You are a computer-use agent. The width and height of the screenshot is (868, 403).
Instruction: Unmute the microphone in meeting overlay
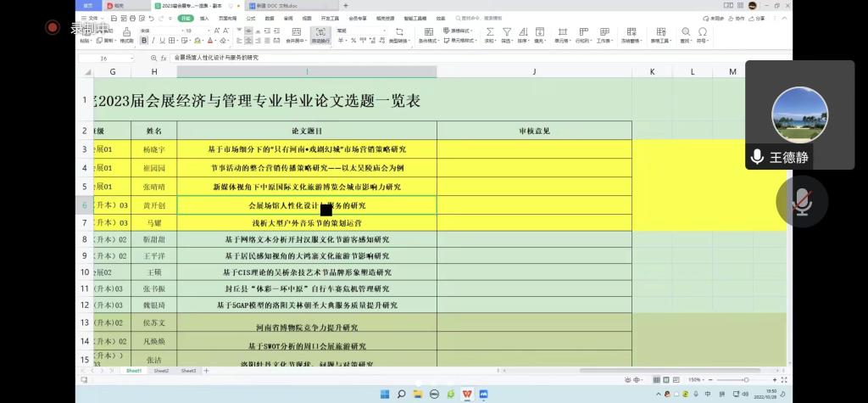coord(801,202)
